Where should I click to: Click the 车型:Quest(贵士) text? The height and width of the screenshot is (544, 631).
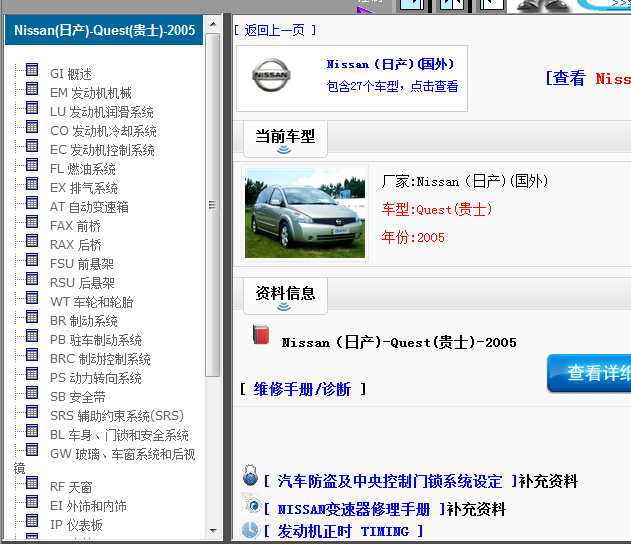click(437, 210)
